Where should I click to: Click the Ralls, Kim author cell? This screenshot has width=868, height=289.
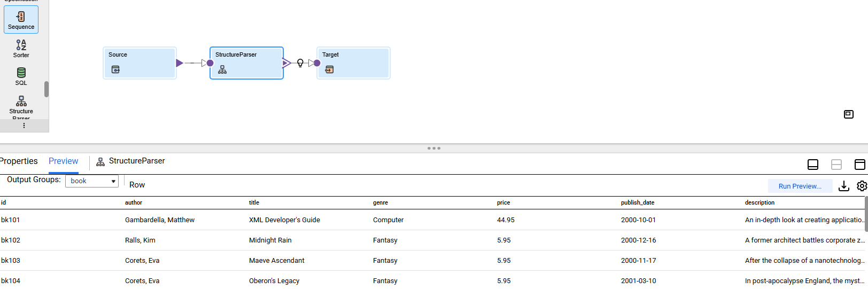(x=140, y=240)
